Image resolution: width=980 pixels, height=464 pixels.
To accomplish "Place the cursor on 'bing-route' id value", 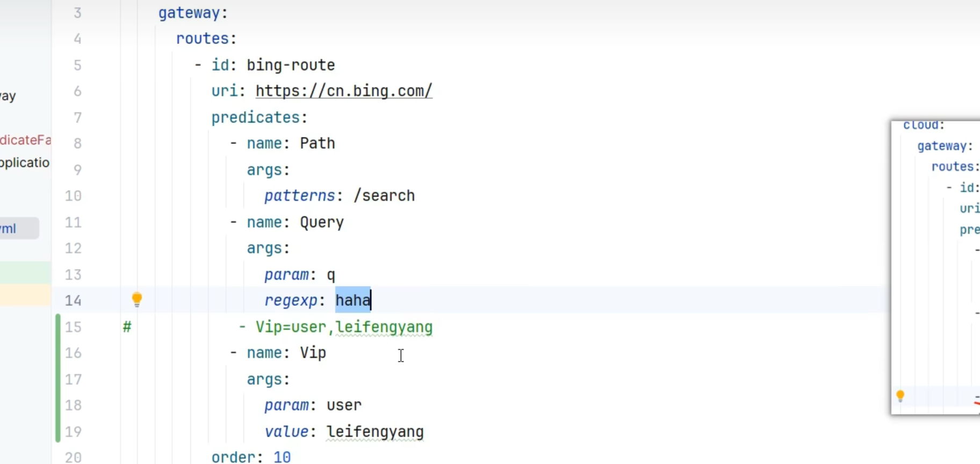I will (x=291, y=65).
